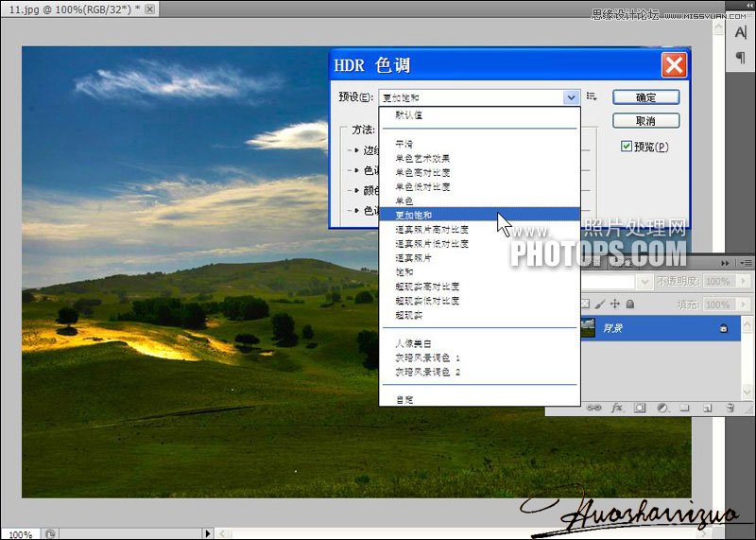This screenshot has width=756, height=540.
Task: Collapse layers panel with double arrows
Action: pyautogui.click(x=725, y=263)
